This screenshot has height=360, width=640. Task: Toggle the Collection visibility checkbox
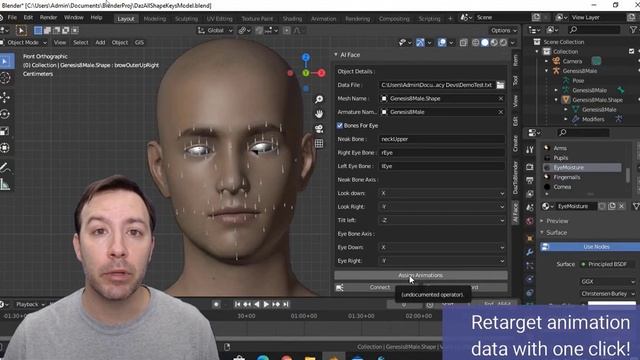pos(631,51)
